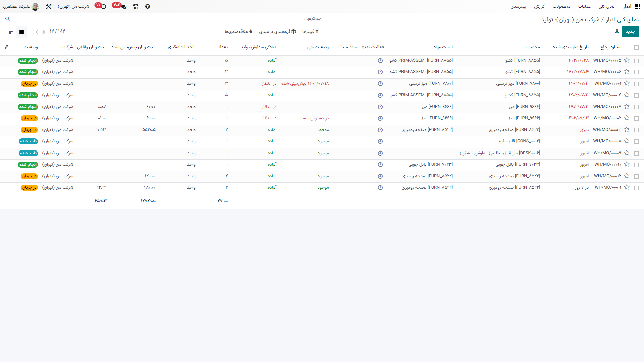
Task: Click the search magnifier icon
Action: point(7,19)
